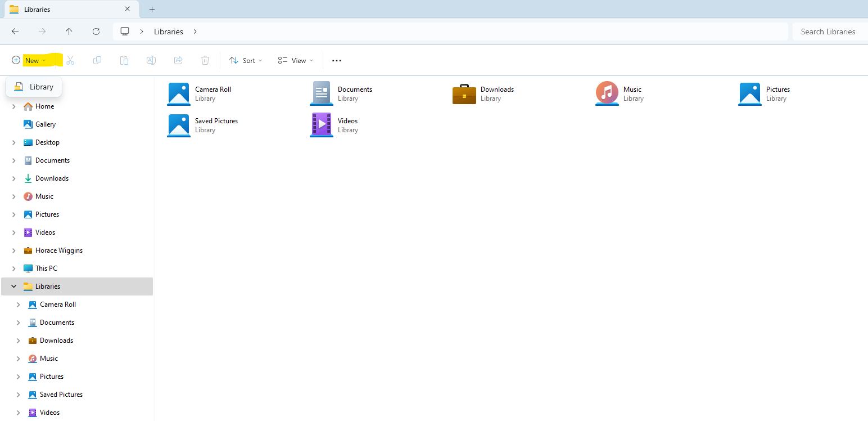
Task: Open Desktop in the sidebar
Action: [47, 142]
